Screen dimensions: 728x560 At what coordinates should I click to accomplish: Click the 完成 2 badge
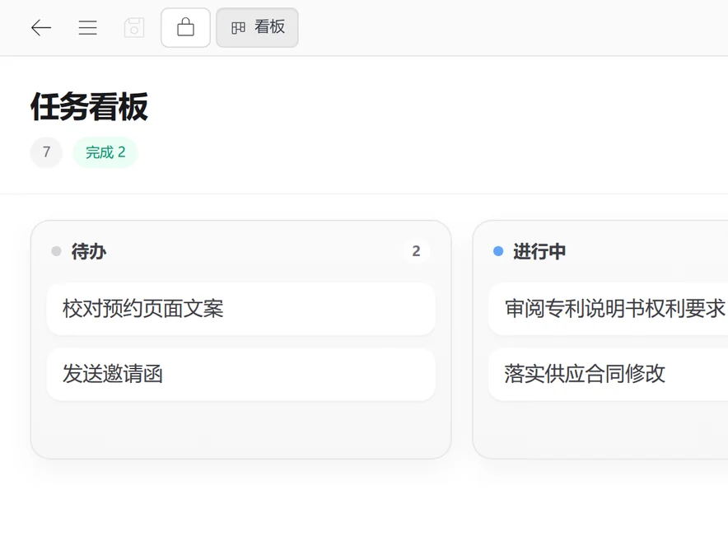(105, 152)
